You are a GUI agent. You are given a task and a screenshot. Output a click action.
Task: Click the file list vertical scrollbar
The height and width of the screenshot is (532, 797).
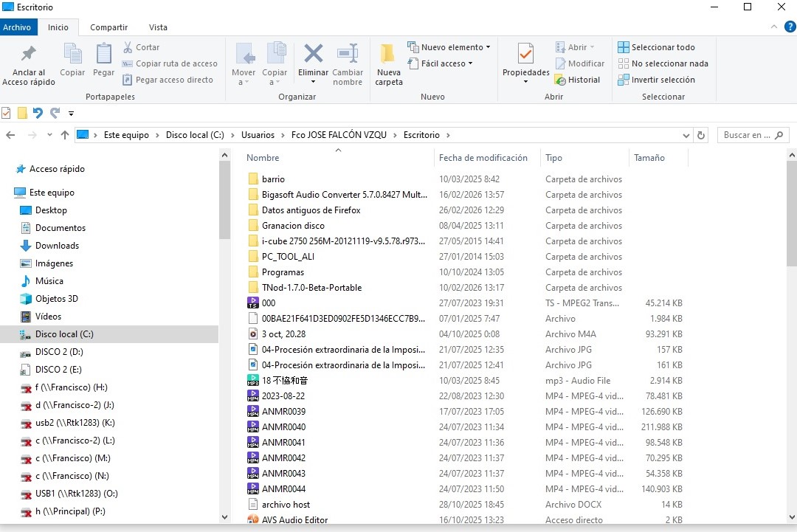(791, 213)
